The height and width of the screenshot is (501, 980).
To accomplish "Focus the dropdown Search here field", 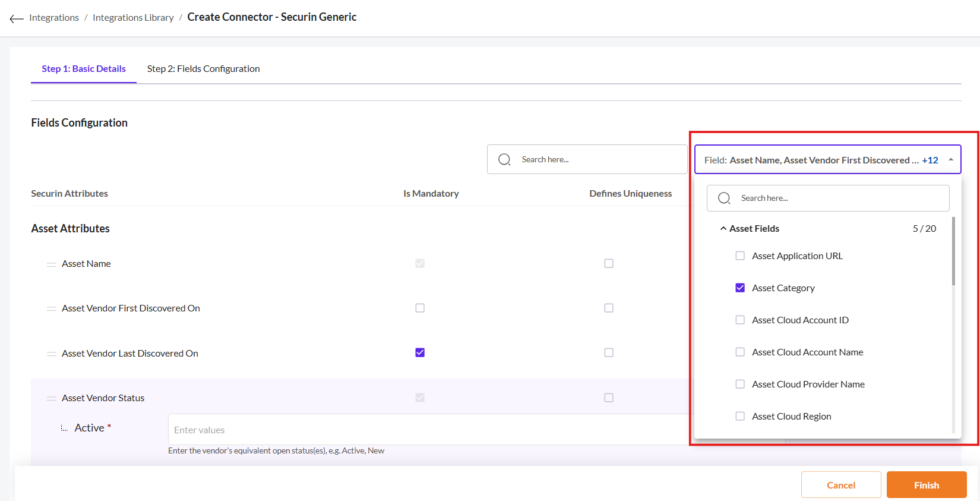I will 828,198.
